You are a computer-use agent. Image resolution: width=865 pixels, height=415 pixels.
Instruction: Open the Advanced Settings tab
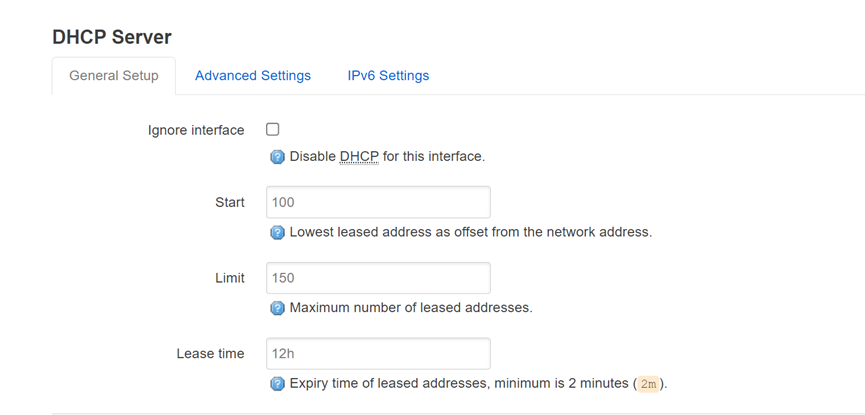253,76
